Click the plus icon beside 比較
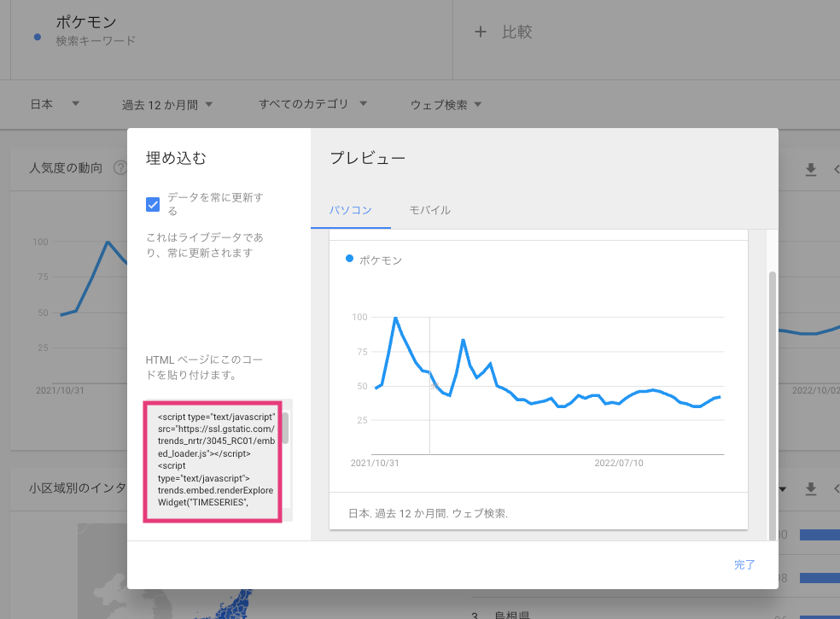Screen dimensions: 840x619 click(480, 32)
